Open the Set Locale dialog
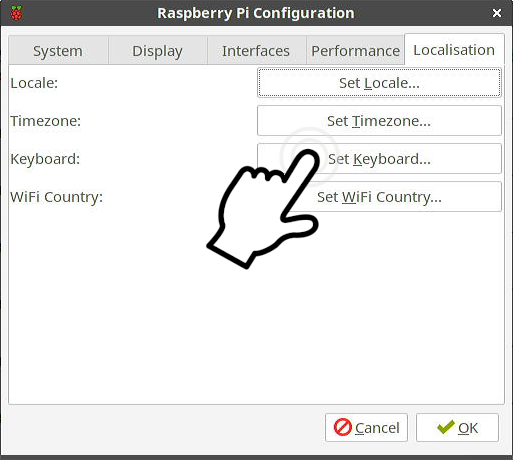This screenshot has width=513, height=460. point(379,83)
